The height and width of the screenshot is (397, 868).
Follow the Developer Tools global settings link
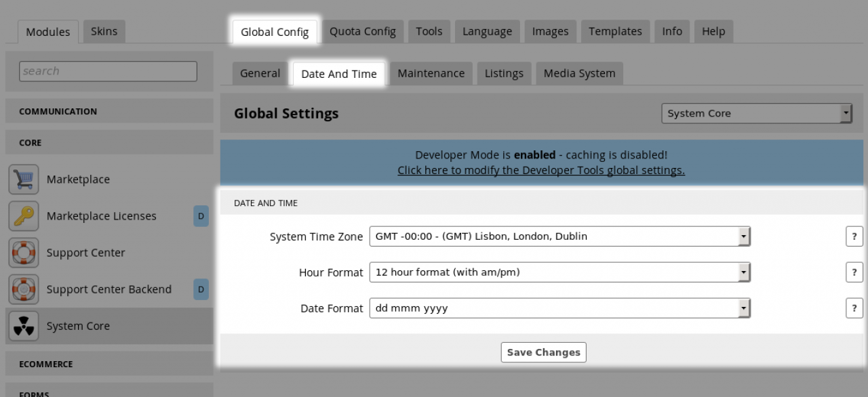(x=540, y=171)
